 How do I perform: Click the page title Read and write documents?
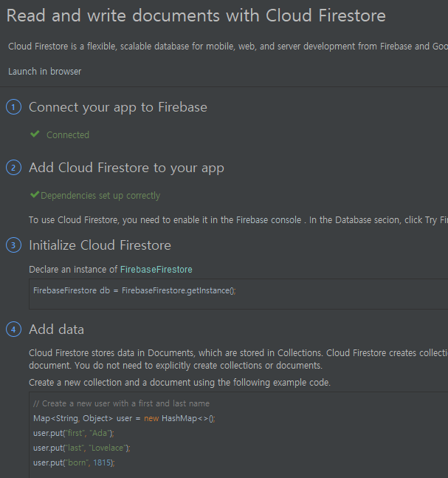(x=196, y=16)
